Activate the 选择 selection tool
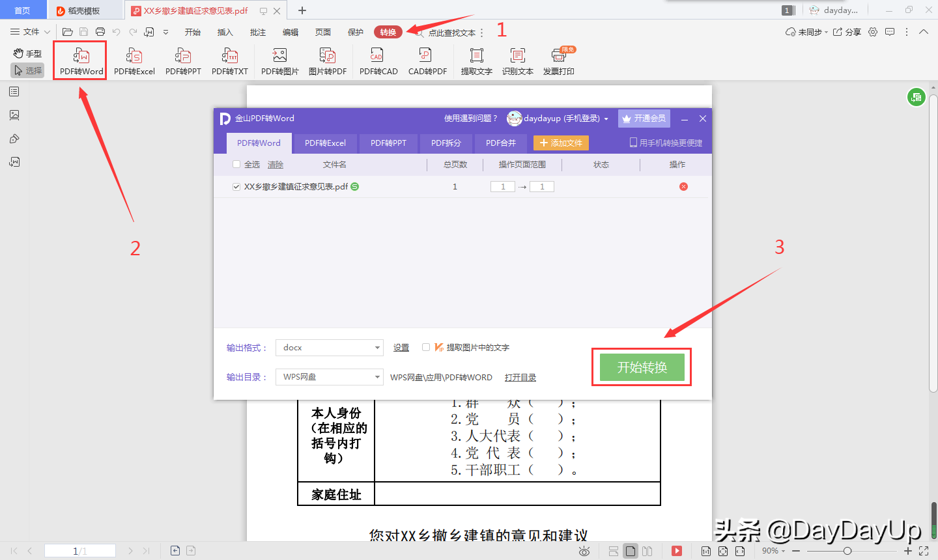The width and height of the screenshot is (938, 560). click(27, 70)
